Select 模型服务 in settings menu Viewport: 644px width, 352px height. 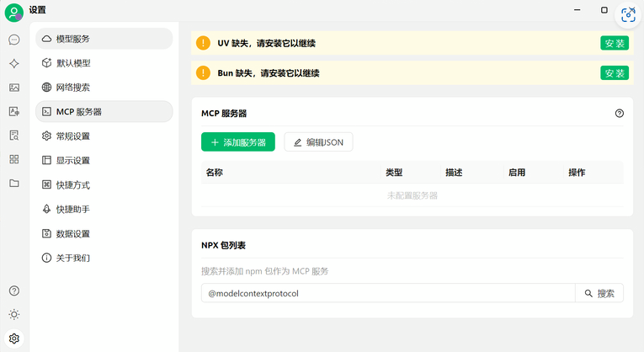tap(104, 39)
